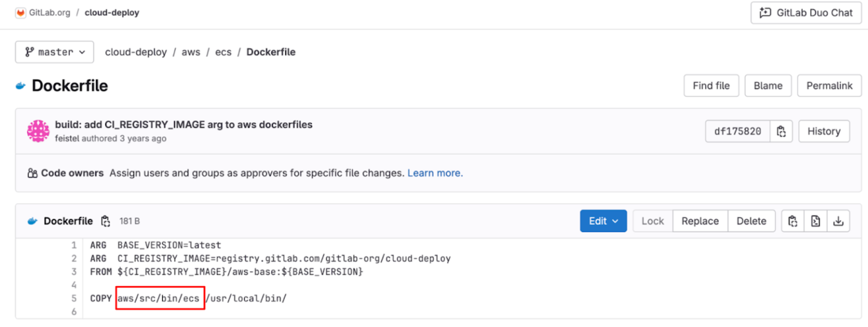Screen dimensions: 868x327
Task: Open GitLab Duo Chat
Action: click(805, 12)
